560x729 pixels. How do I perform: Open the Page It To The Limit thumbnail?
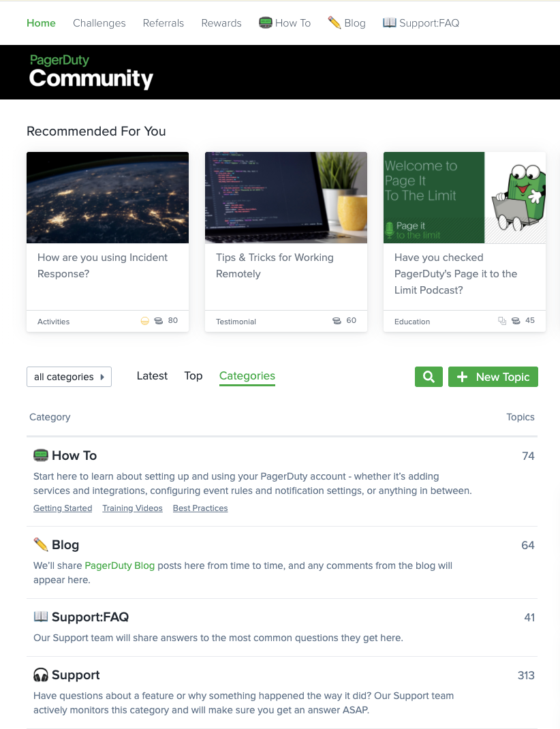click(465, 198)
